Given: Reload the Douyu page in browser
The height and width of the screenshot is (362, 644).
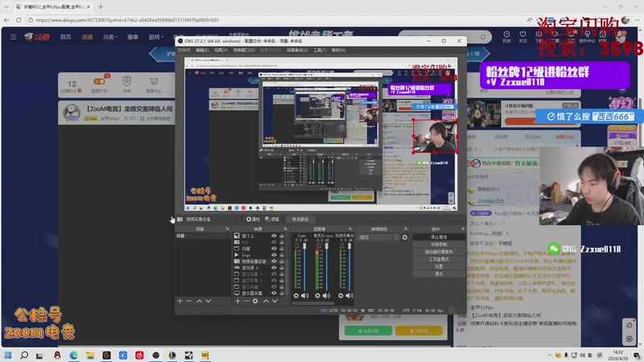Looking at the screenshot, I should pos(19,19).
